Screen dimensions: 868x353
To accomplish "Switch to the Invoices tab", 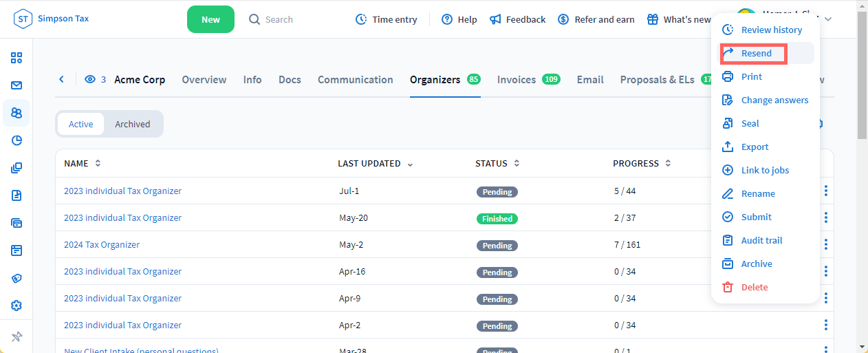I will click(517, 79).
